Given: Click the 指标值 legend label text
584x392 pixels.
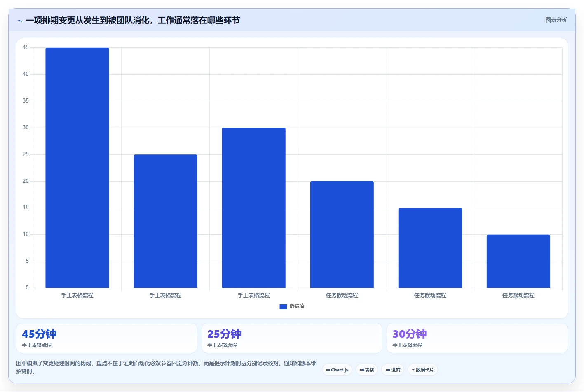Looking at the screenshot, I should 297,306.
